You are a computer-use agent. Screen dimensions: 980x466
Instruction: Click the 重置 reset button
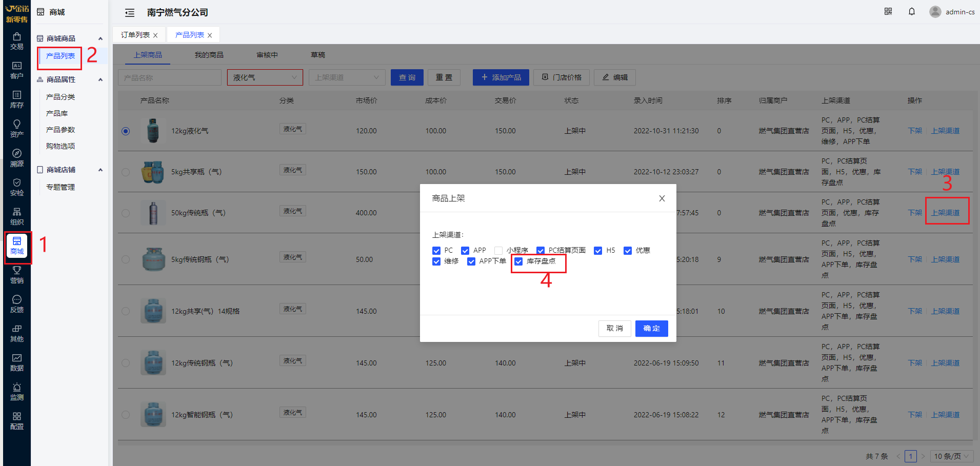[x=444, y=77]
